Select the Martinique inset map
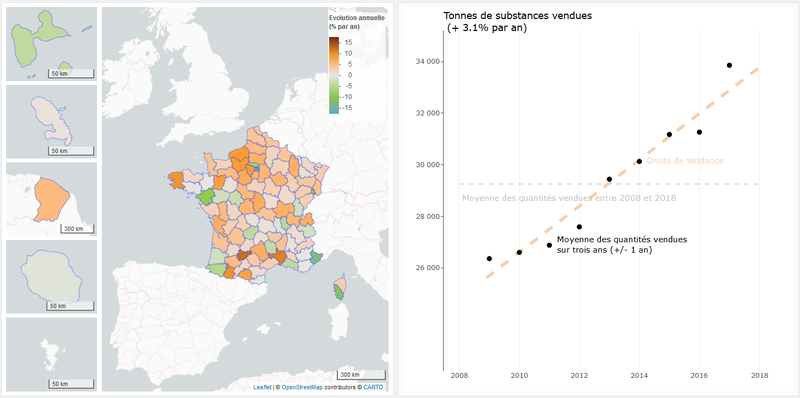The width and height of the screenshot is (800, 398). click(52, 121)
